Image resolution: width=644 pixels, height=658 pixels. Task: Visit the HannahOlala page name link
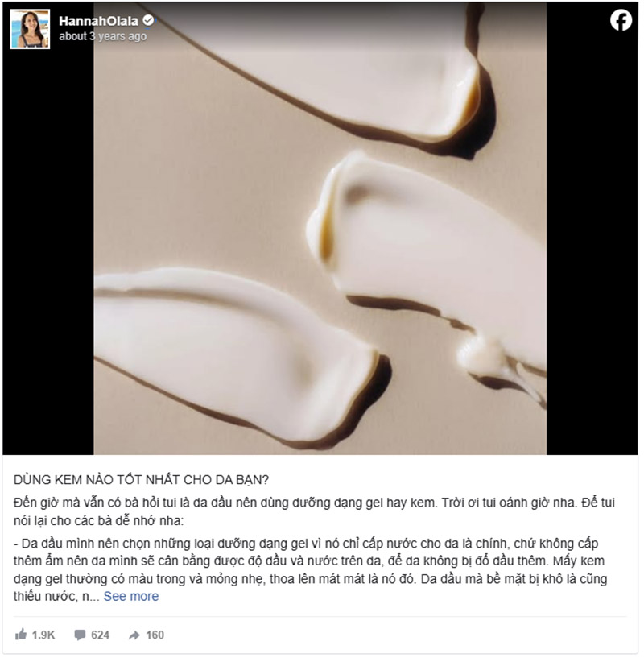click(99, 21)
